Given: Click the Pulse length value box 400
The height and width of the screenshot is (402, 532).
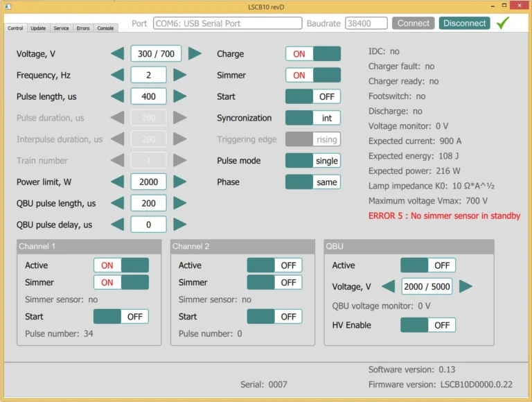Looking at the screenshot, I should click(x=149, y=96).
